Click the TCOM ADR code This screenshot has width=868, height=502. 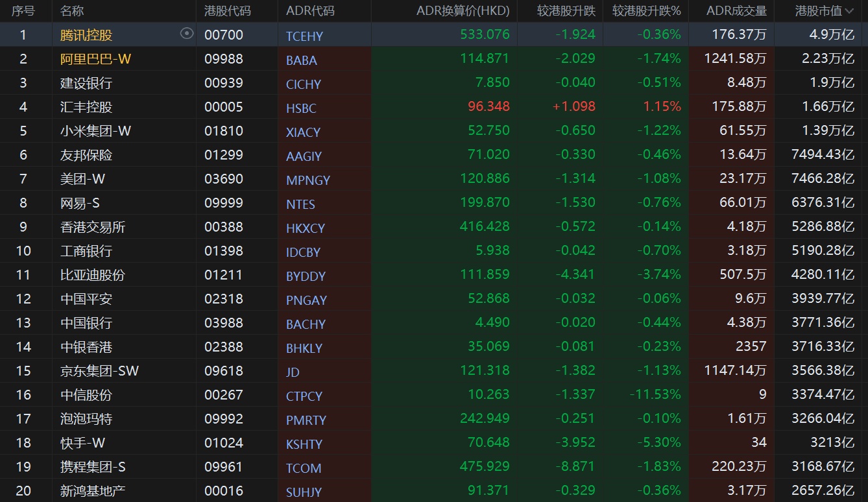[304, 468]
